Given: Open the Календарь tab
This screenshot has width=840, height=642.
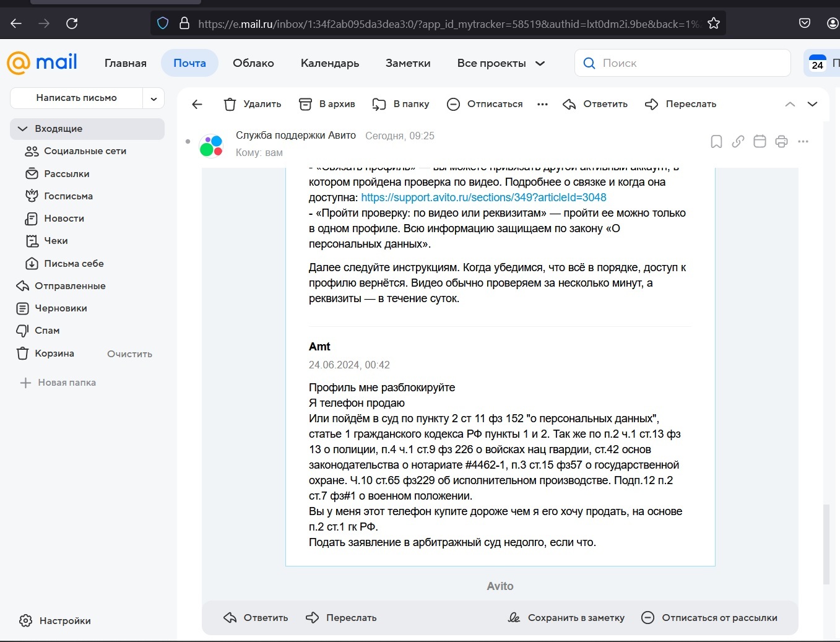Looking at the screenshot, I should [x=330, y=63].
